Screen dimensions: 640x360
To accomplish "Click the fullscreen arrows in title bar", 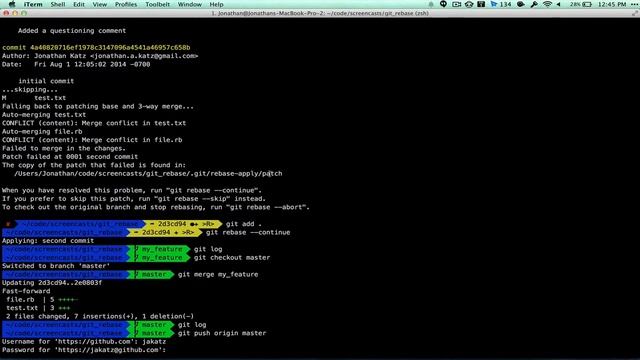I will pyautogui.click(x=635, y=13).
